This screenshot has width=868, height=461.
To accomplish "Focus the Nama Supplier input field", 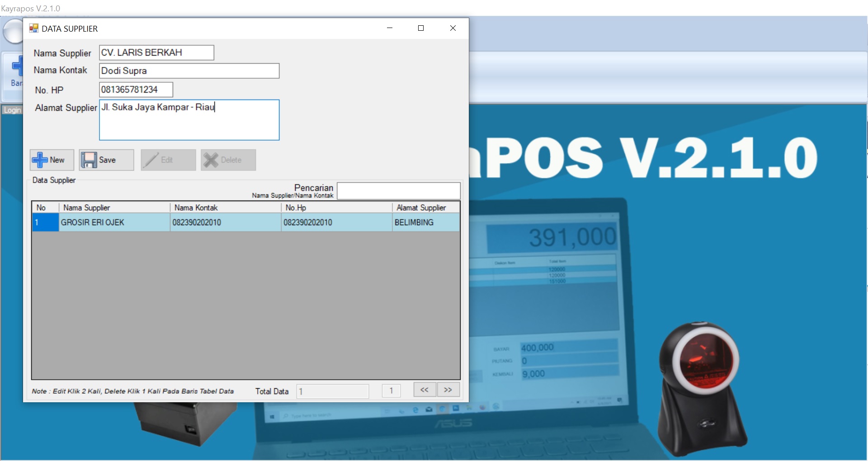I will tap(156, 52).
